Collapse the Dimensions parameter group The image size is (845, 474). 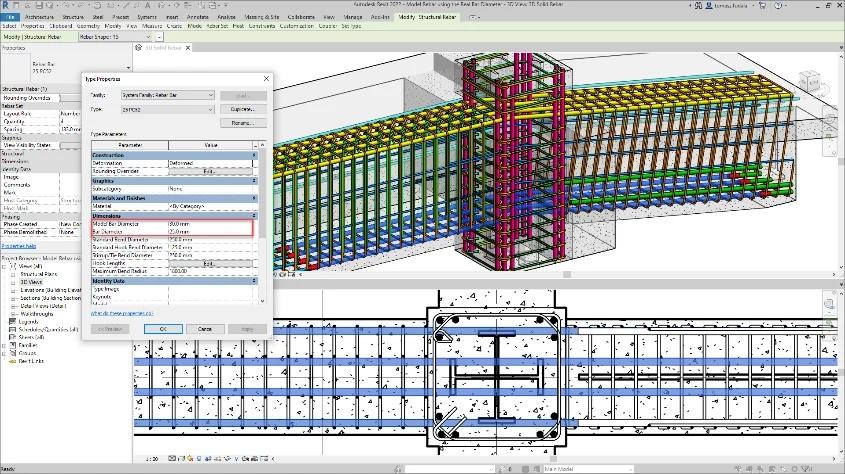[254, 215]
